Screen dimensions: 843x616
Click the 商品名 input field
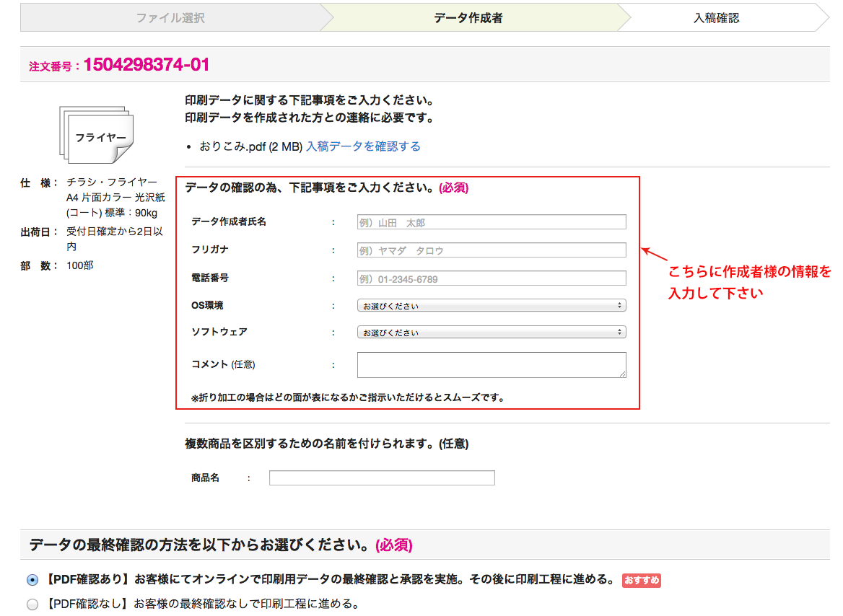coord(382,478)
